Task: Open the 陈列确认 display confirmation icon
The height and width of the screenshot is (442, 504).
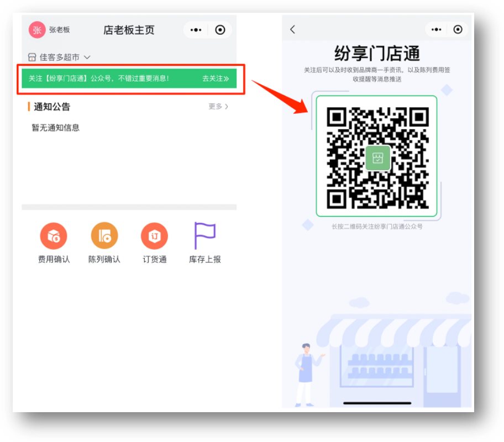Action: tap(104, 235)
